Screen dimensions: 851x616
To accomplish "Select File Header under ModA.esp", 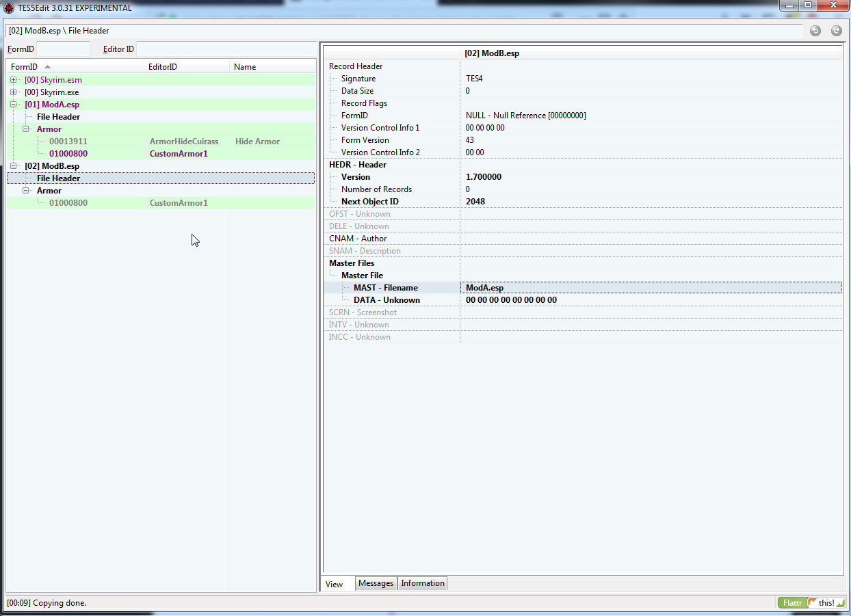I will [161, 117].
